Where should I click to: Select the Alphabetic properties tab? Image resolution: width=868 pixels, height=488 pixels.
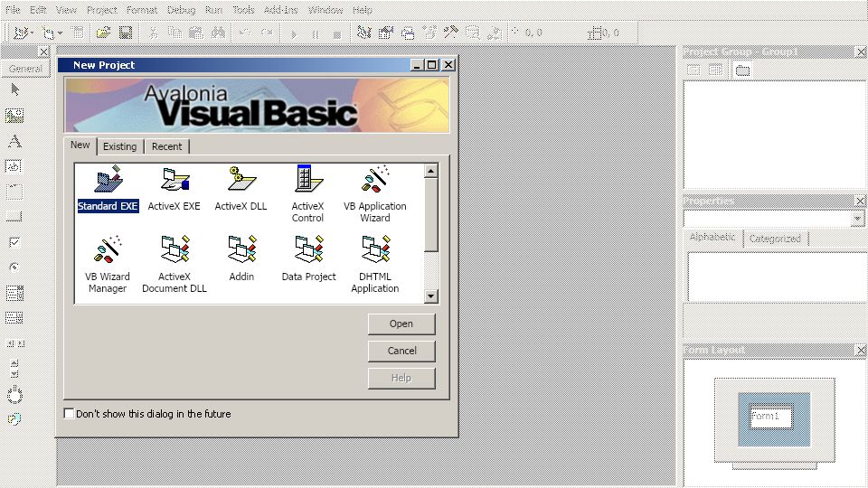(x=712, y=237)
